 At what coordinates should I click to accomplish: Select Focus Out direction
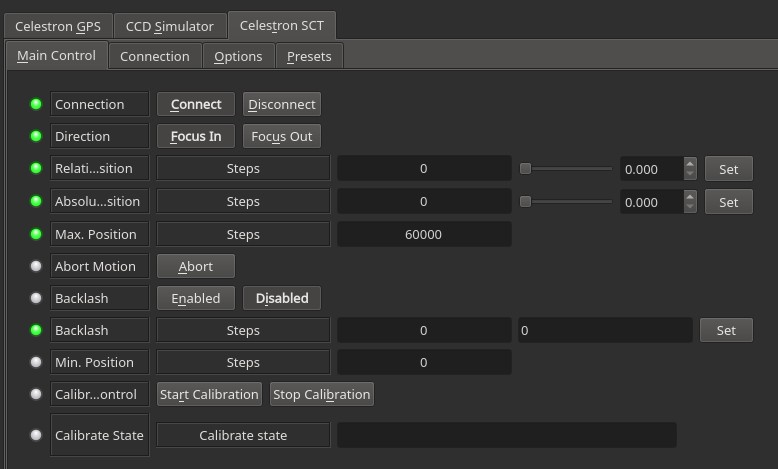[x=282, y=136]
